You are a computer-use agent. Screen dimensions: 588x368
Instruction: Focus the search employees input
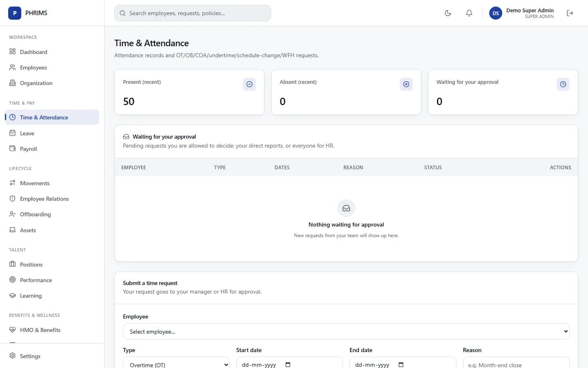pos(193,13)
